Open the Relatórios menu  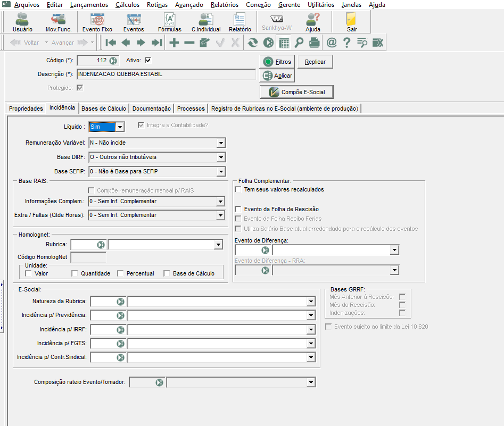(x=225, y=5)
